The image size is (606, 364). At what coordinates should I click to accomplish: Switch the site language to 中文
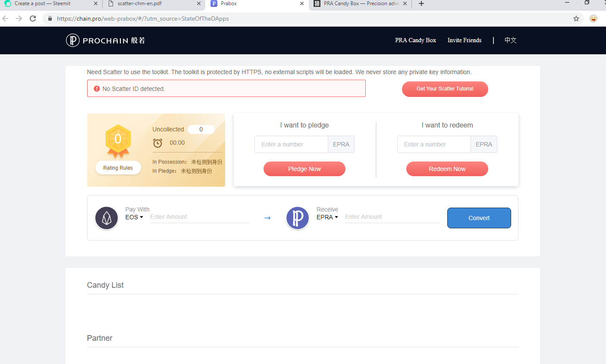tap(511, 40)
